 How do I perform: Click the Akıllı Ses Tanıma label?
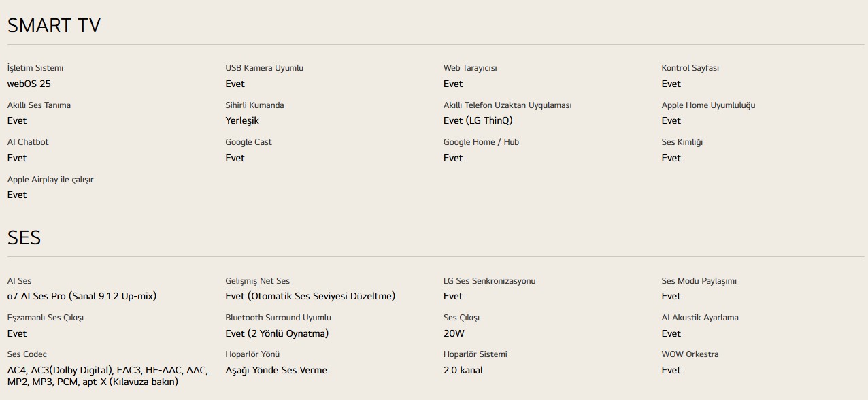pos(39,105)
